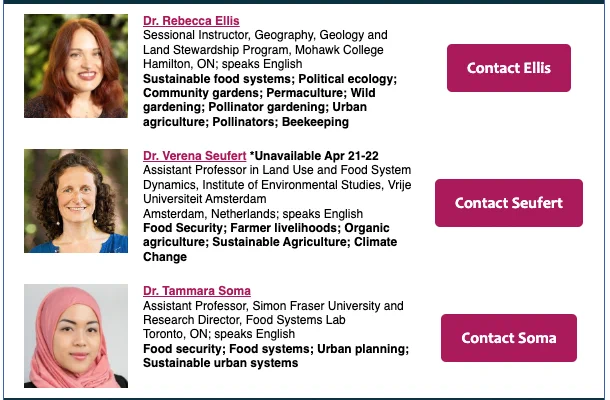
Task: Click 'Toronto, ON; speaks English' location text
Action: click(219, 334)
